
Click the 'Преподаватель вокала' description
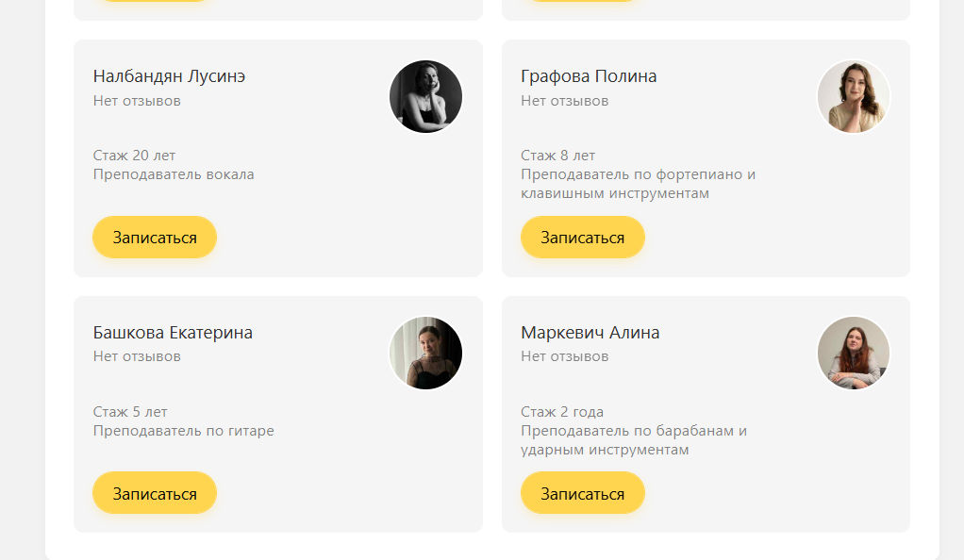click(x=174, y=174)
